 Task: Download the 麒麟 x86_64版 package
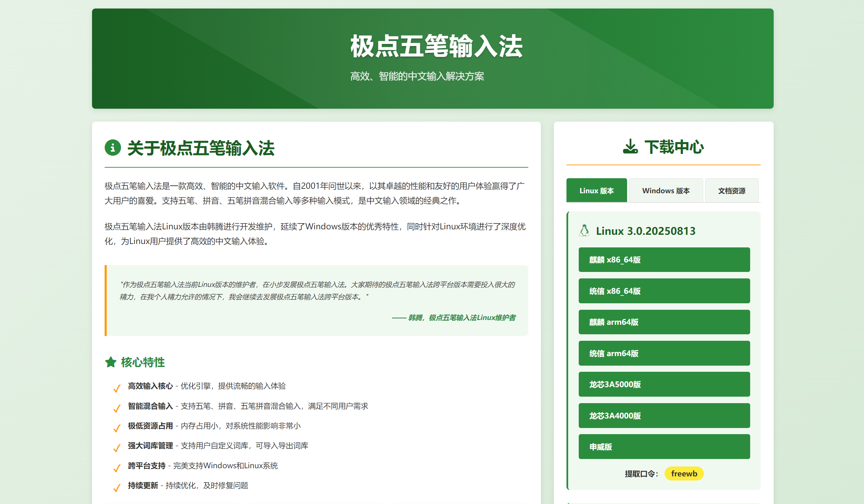664,260
